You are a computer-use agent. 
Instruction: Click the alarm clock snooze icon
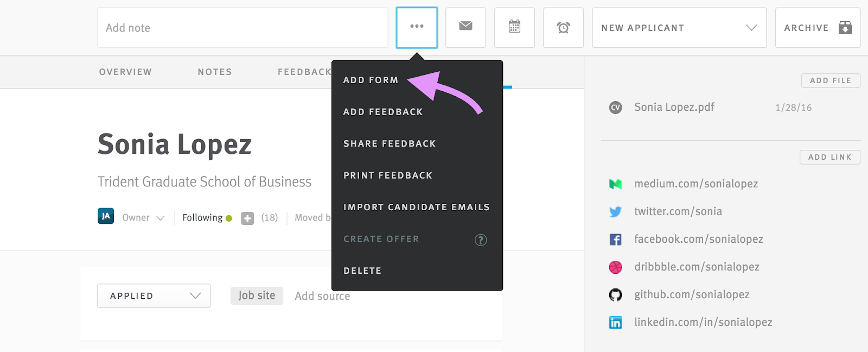[x=563, y=27]
